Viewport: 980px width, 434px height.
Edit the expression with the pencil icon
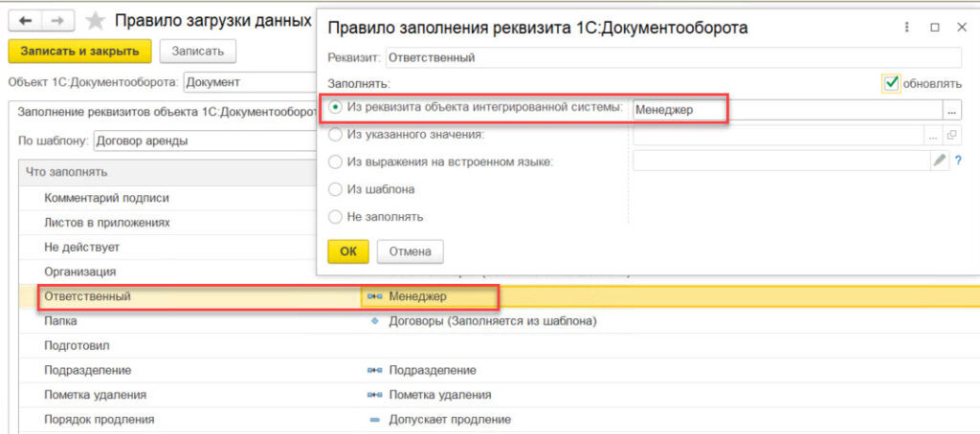[x=940, y=161]
